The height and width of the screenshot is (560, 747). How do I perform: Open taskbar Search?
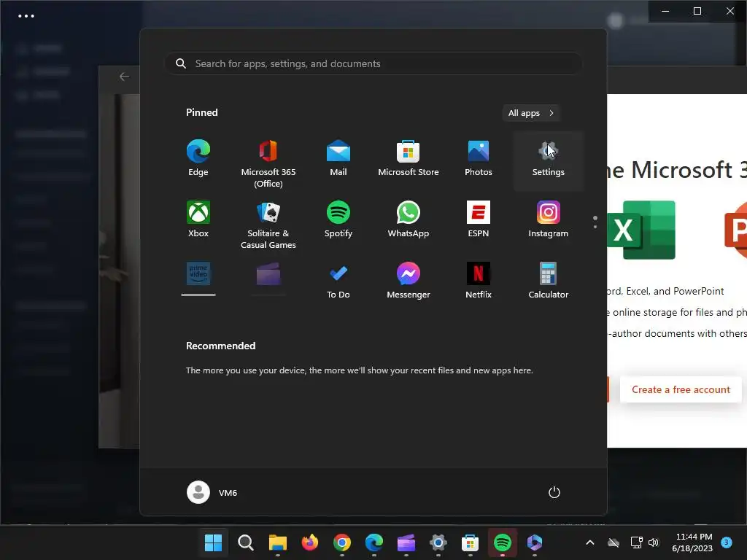[x=245, y=542]
